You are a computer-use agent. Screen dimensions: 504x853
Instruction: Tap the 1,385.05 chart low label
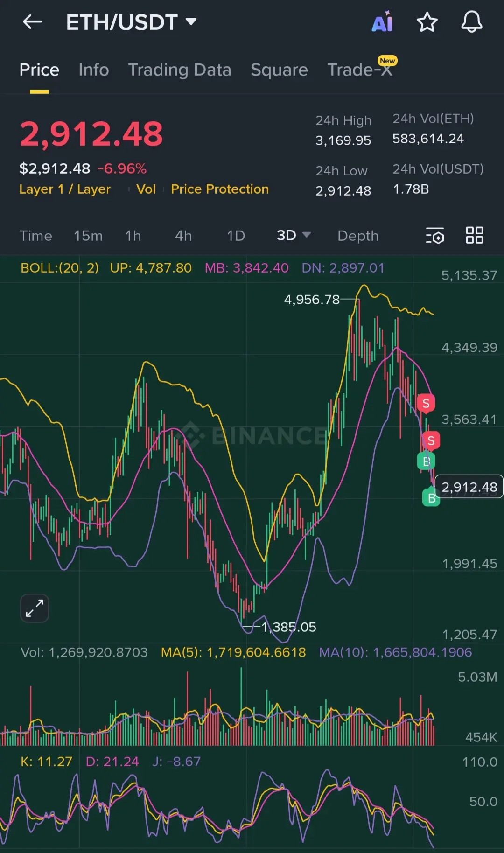[x=289, y=627]
